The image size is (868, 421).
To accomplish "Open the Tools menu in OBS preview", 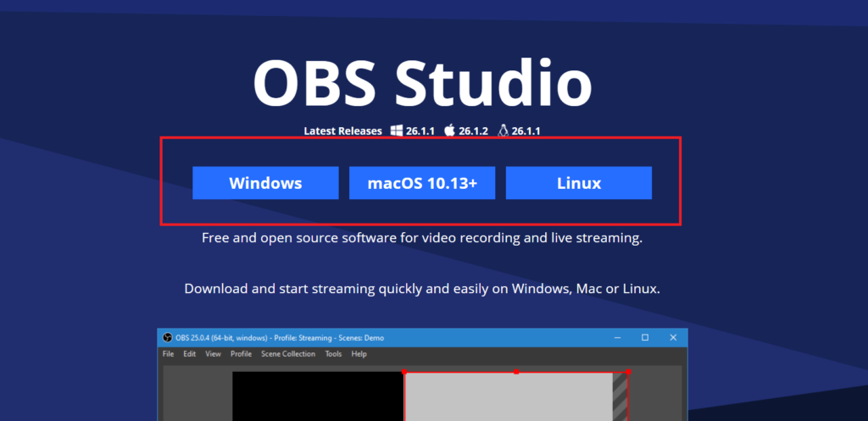I will (x=333, y=354).
